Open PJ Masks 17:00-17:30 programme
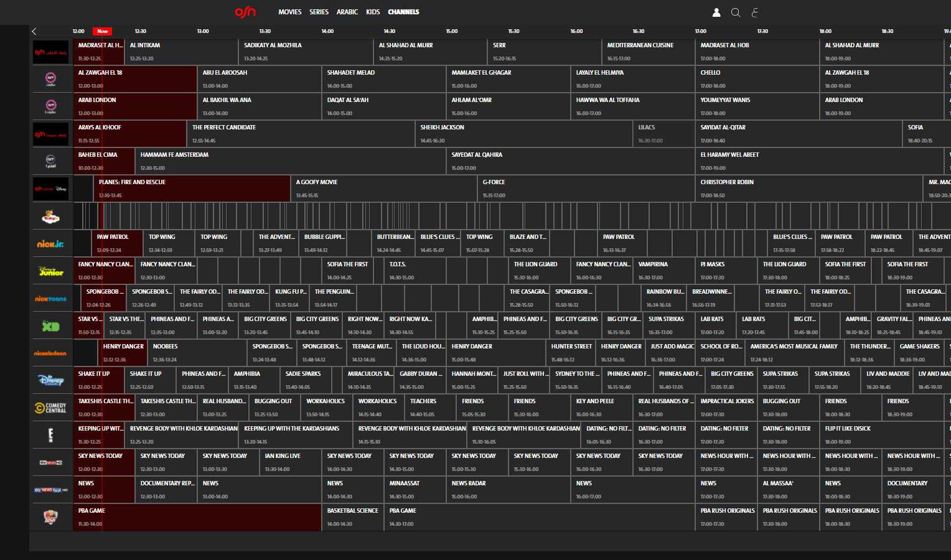This screenshot has height=560, width=951. [x=726, y=271]
